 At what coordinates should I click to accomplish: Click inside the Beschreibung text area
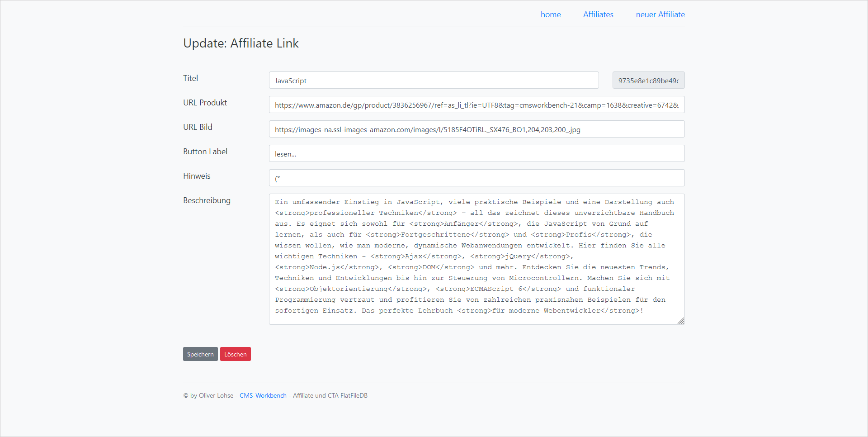pos(476,259)
